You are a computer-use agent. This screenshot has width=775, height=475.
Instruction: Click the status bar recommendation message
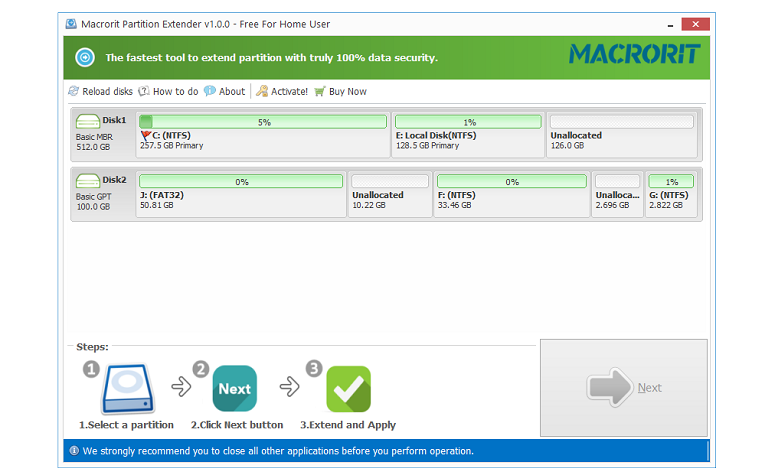click(x=278, y=451)
